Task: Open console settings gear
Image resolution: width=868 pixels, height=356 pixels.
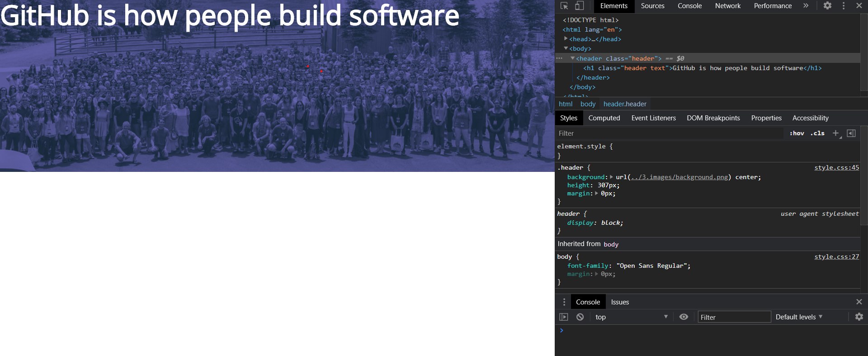Action: (859, 317)
